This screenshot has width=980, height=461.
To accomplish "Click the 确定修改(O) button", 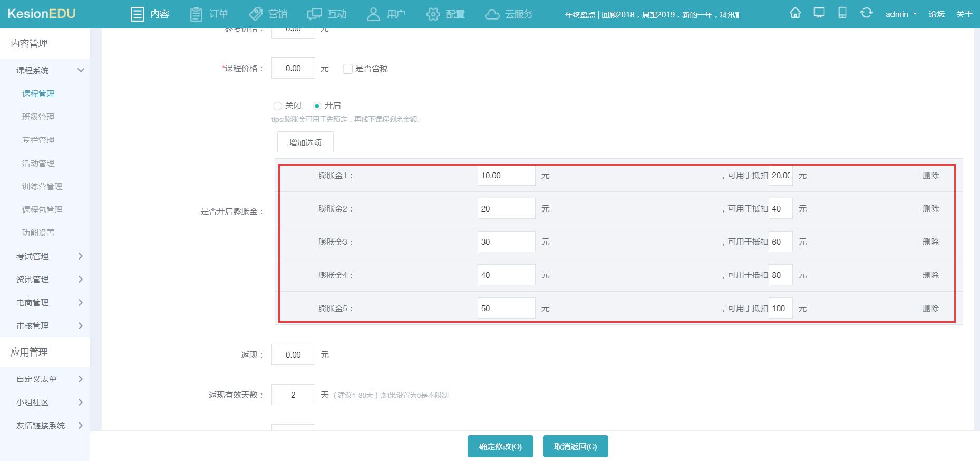I will click(500, 446).
